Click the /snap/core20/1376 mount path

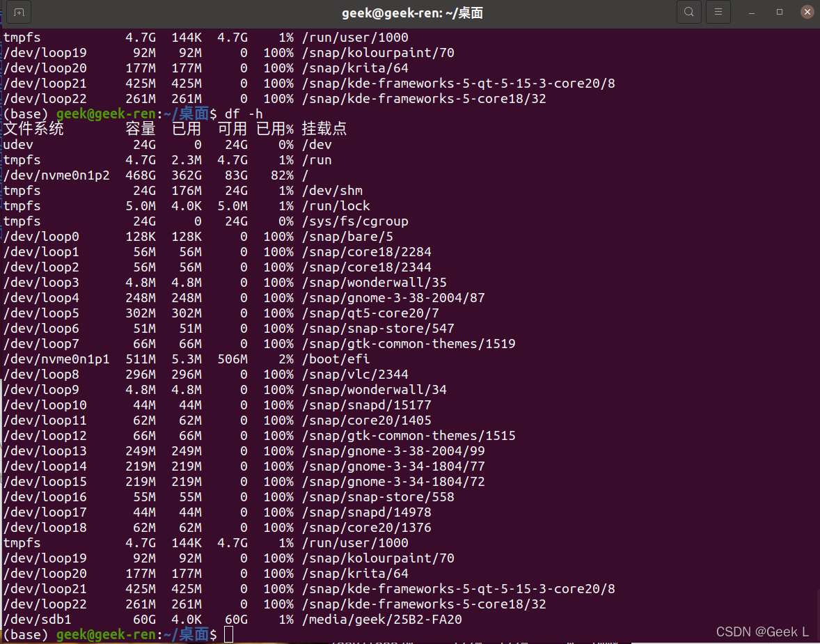pos(367,527)
